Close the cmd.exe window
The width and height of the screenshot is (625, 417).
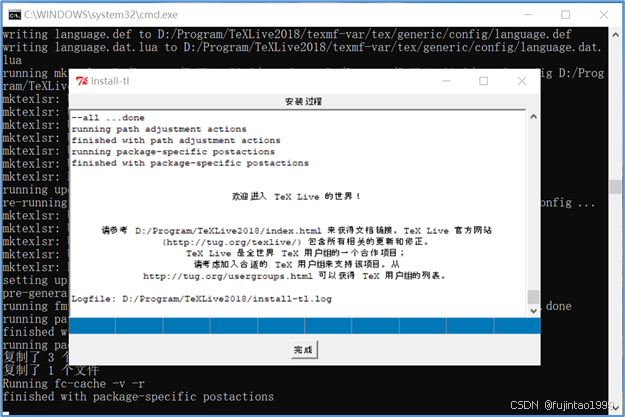click(603, 15)
